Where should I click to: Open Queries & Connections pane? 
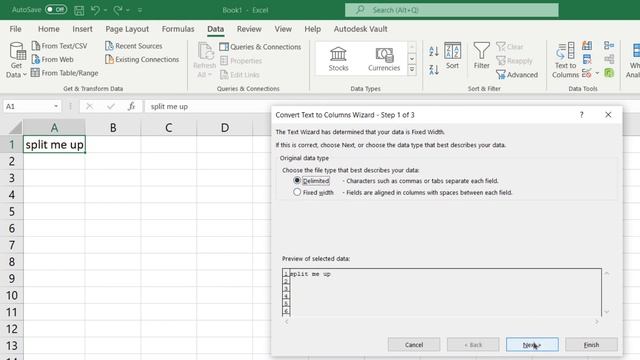(260, 47)
